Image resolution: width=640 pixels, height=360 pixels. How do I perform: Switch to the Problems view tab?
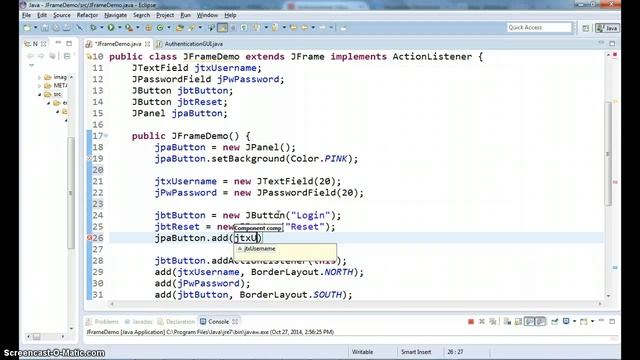tap(102, 322)
